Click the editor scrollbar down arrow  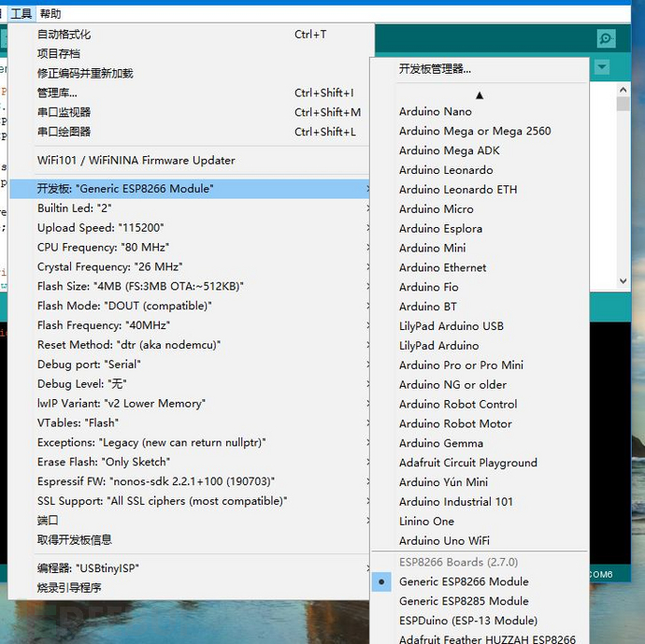point(623,281)
